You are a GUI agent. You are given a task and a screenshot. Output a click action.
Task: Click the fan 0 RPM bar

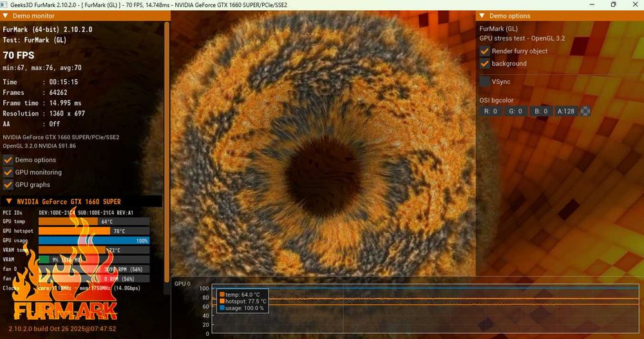(x=94, y=269)
